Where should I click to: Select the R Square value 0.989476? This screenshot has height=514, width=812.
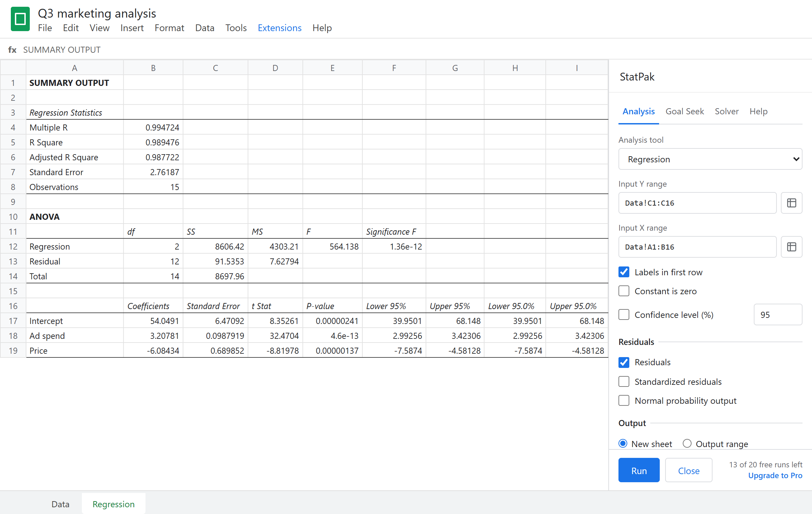[153, 142]
